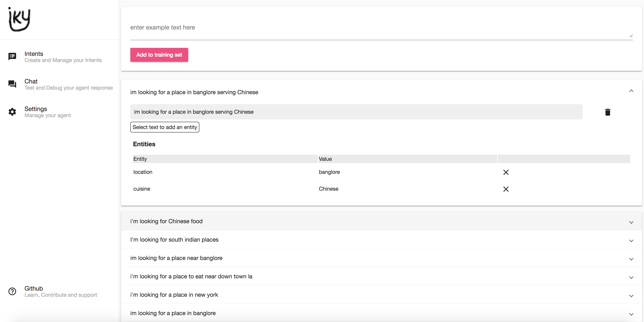Viewport: 644px width, 322px height.
Task: Open Intents menu item
Action: click(59, 57)
